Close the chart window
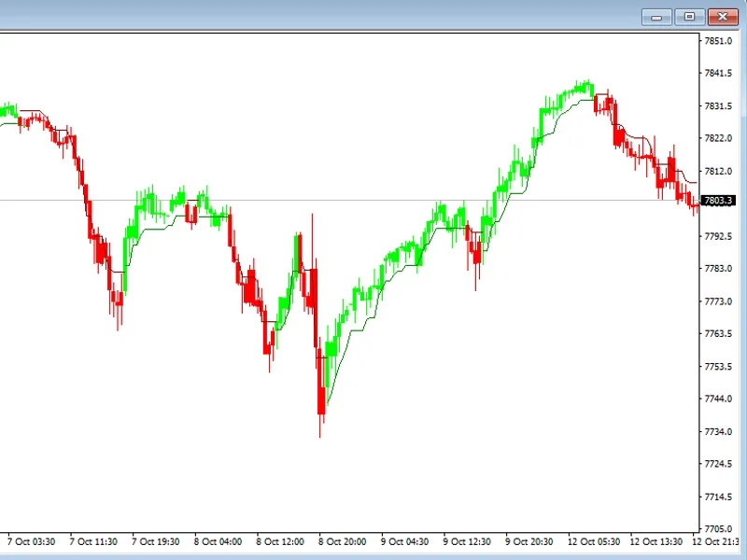The image size is (747, 560). [x=723, y=17]
